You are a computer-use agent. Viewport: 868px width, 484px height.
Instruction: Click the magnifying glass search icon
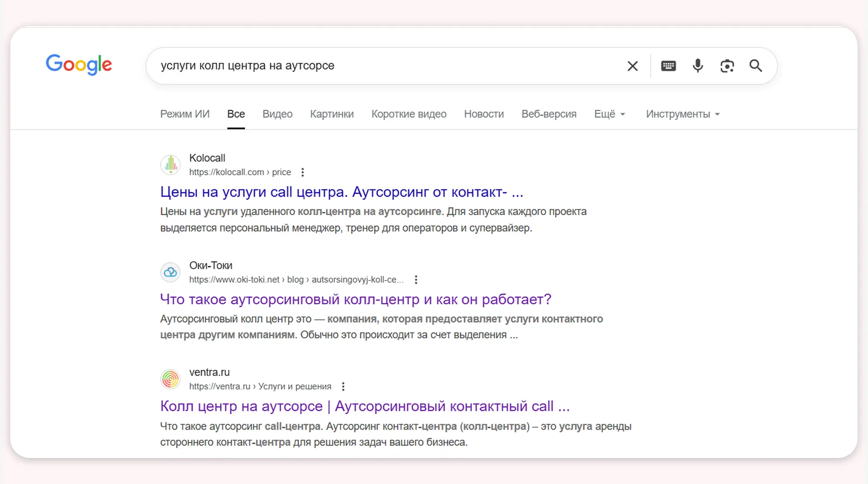click(x=756, y=65)
